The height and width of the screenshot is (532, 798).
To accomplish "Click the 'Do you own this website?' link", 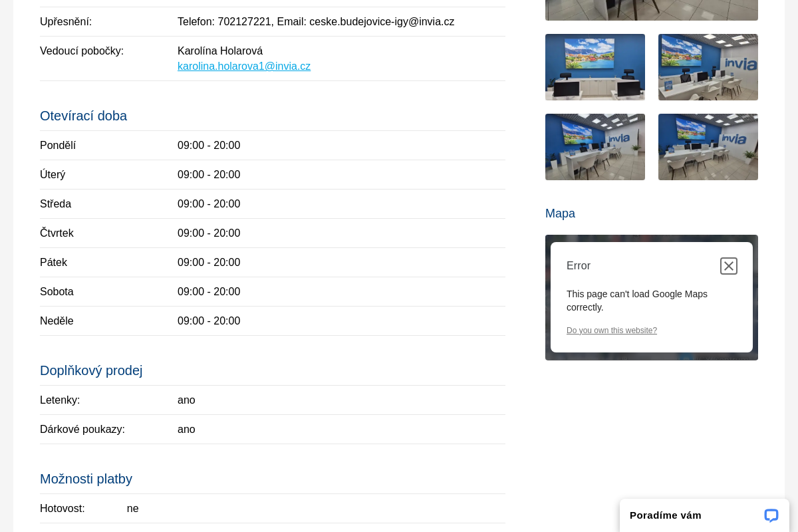I will coord(611,331).
